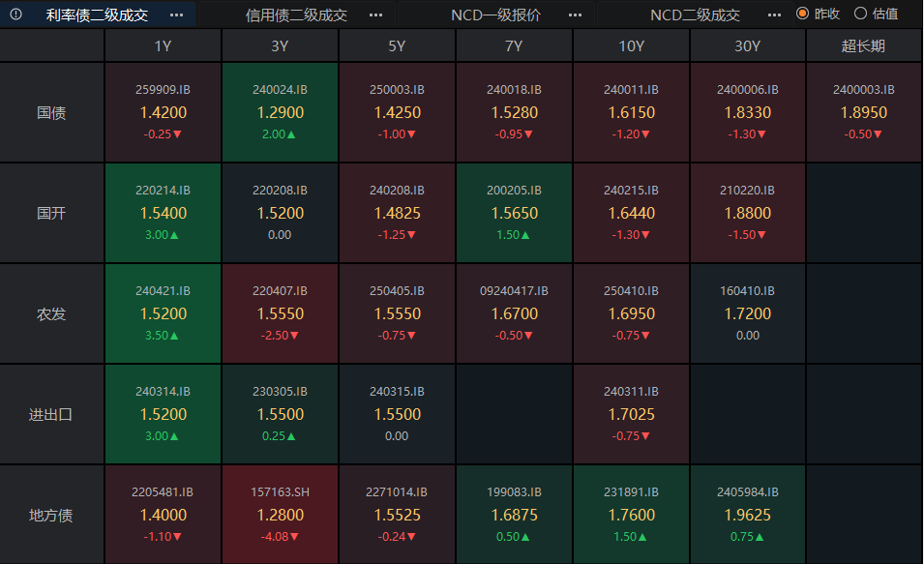Select the 地方债 row label

coord(51,515)
